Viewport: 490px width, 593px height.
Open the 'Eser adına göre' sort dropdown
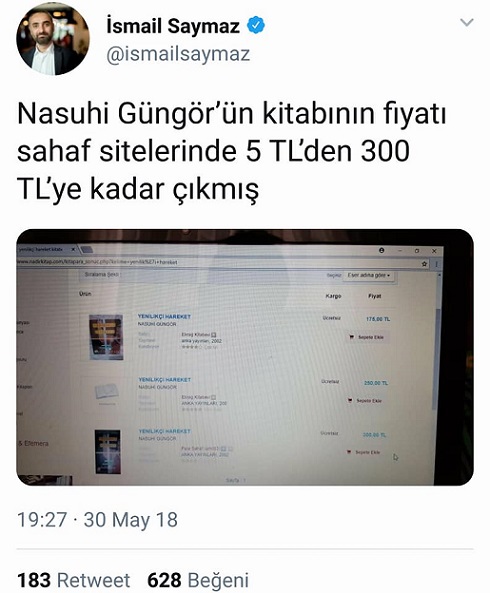click(x=369, y=275)
